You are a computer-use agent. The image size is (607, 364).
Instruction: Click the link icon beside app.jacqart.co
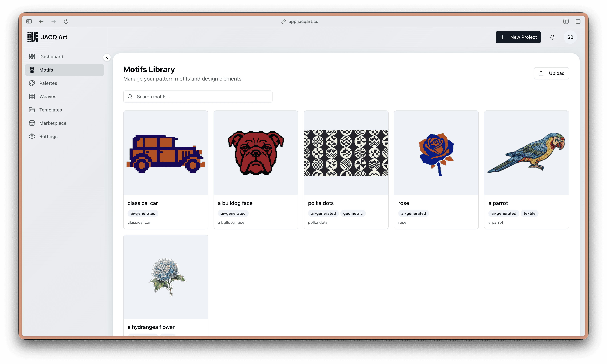pyautogui.click(x=283, y=21)
